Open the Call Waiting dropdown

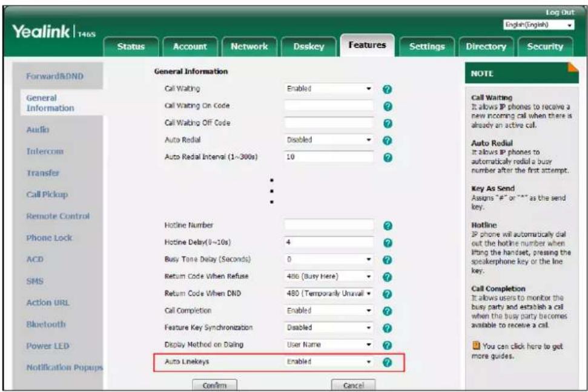click(328, 89)
